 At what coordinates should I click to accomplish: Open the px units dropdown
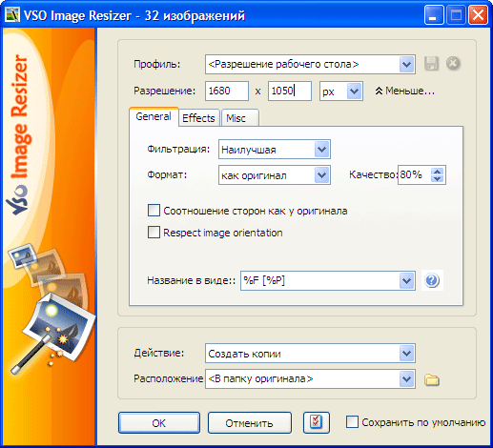pyautogui.click(x=355, y=92)
